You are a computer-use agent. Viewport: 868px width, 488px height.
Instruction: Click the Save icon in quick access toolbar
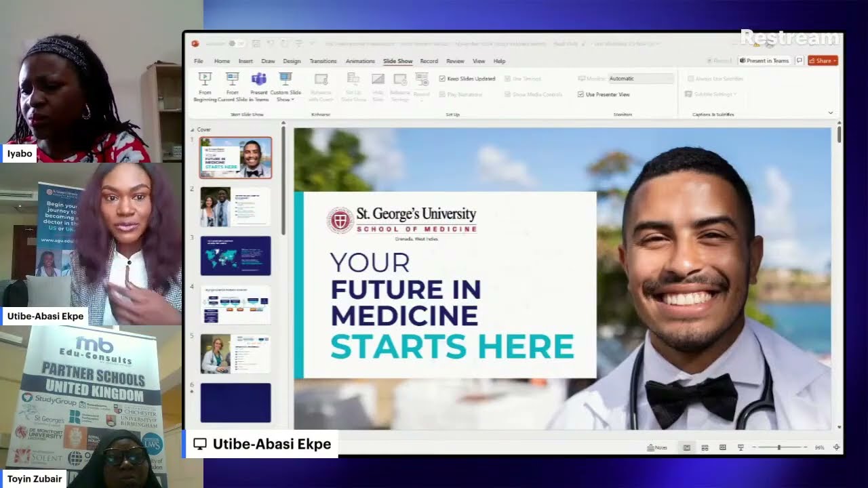[256, 43]
